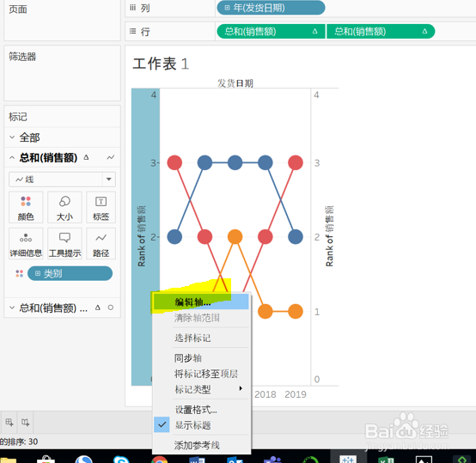The height and width of the screenshot is (463, 476).
Task: Click the 工具提示 (Tooltip) marks button
Action: (64, 244)
